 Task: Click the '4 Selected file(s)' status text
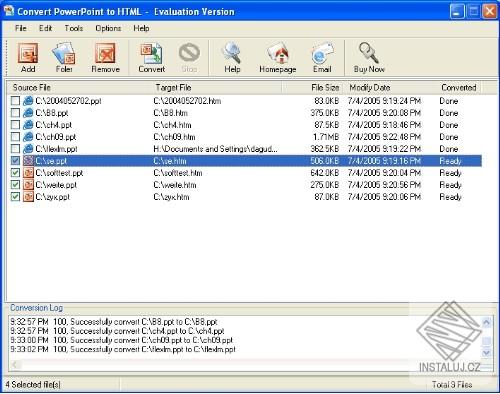pos(33,384)
